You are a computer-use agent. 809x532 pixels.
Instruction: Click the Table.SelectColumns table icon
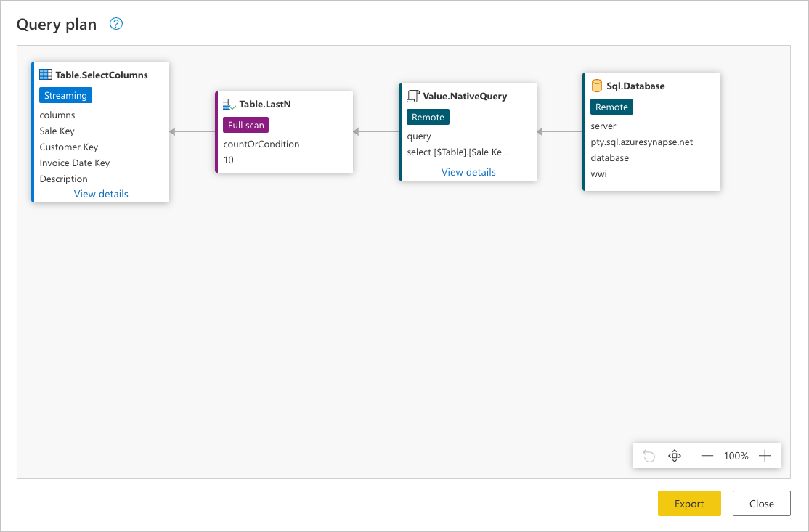pyautogui.click(x=46, y=75)
